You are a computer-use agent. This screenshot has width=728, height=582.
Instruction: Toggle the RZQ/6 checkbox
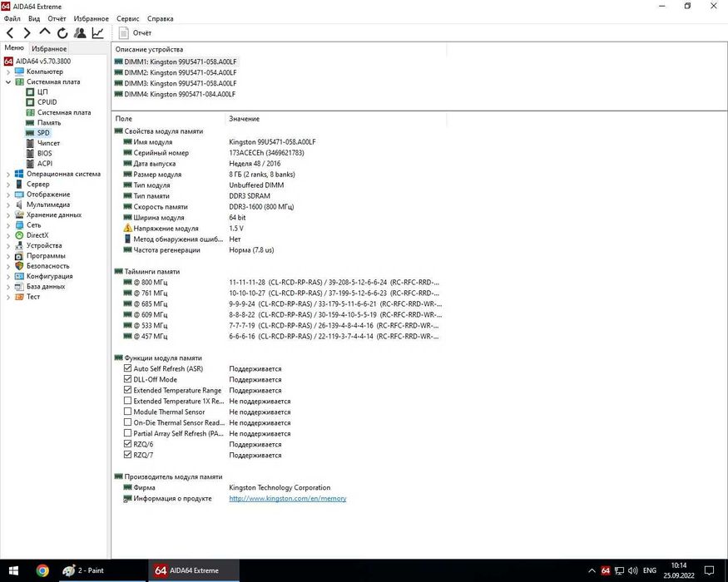click(x=127, y=444)
